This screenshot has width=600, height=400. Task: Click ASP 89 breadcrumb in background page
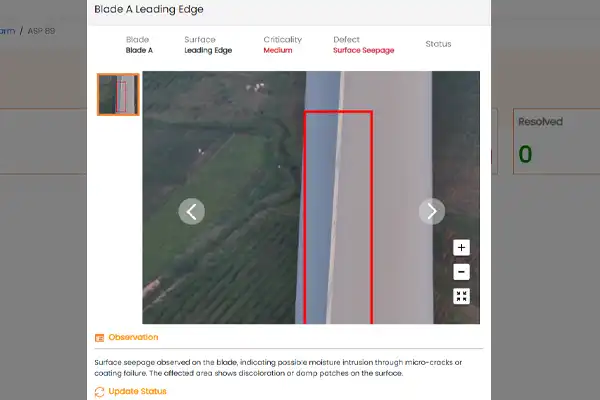(41, 31)
